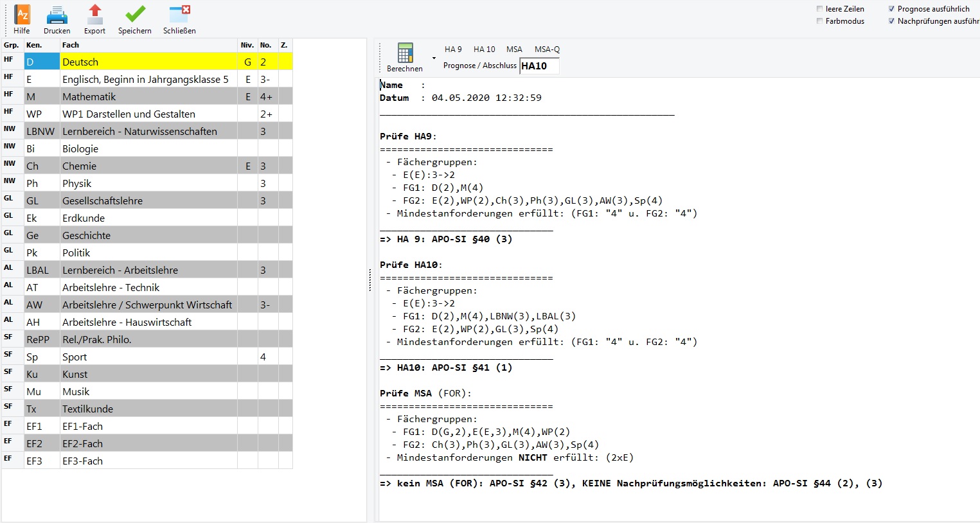Viewport: 980px width, 523px height.
Task: Select the MSA option
Action: (x=514, y=49)
